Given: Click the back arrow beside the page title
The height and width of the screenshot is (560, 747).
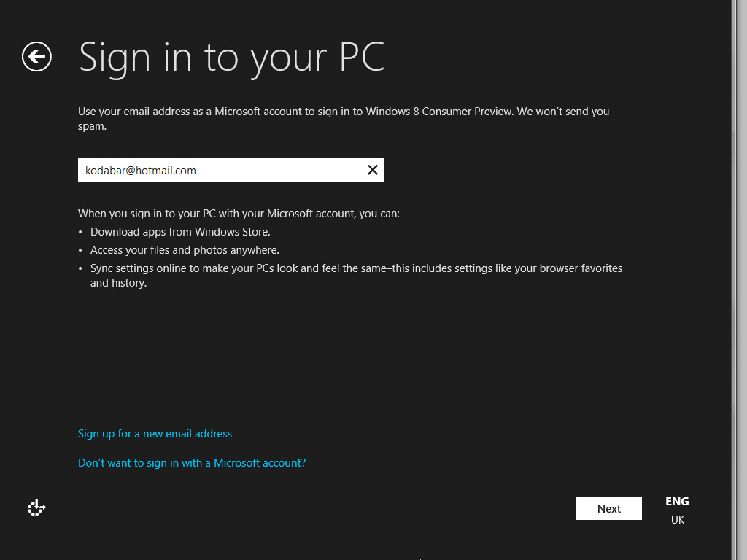Looking at the screenshot, I should tap(36, 56).
